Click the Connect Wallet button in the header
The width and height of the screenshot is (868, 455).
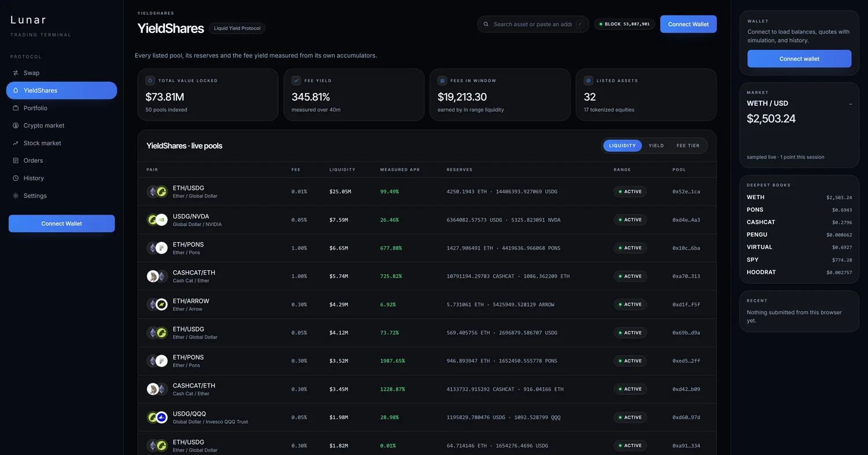click(x=688, y=24)
